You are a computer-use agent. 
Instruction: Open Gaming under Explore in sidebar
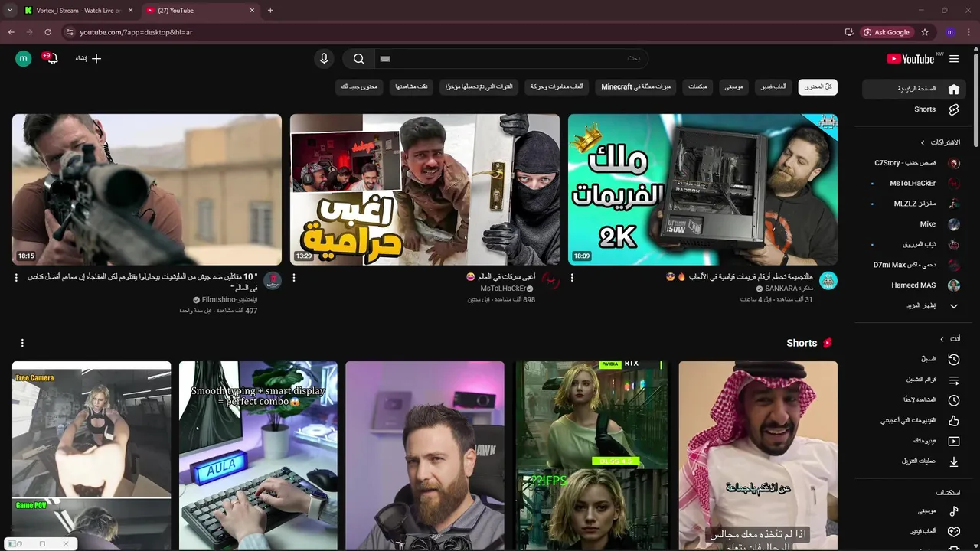pyautogui.click(x=915, y=531)
